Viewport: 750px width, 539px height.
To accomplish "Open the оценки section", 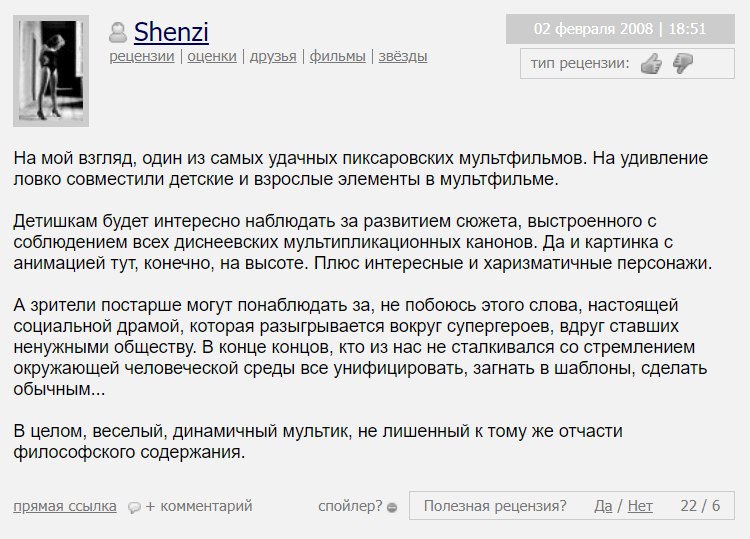I will tap(212, 57).
